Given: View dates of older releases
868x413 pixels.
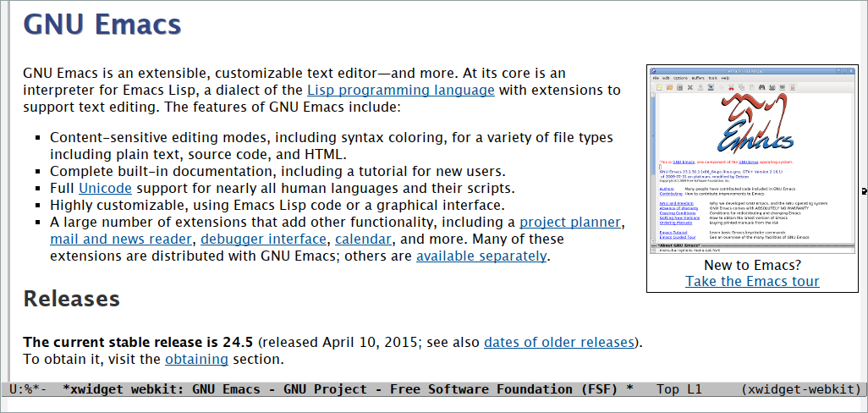Looking at the screenshot, I should click(558, 342).
